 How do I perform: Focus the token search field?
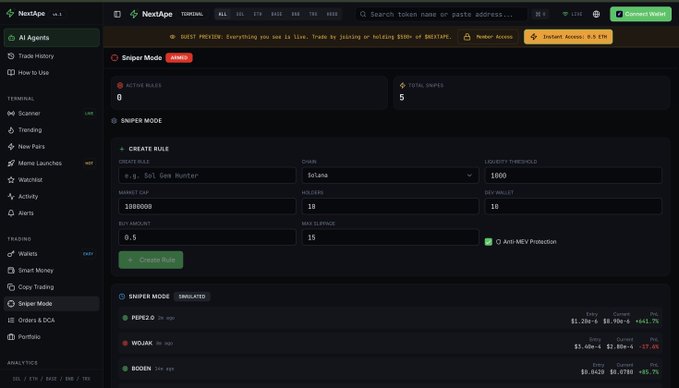click(x=441, y=14)
